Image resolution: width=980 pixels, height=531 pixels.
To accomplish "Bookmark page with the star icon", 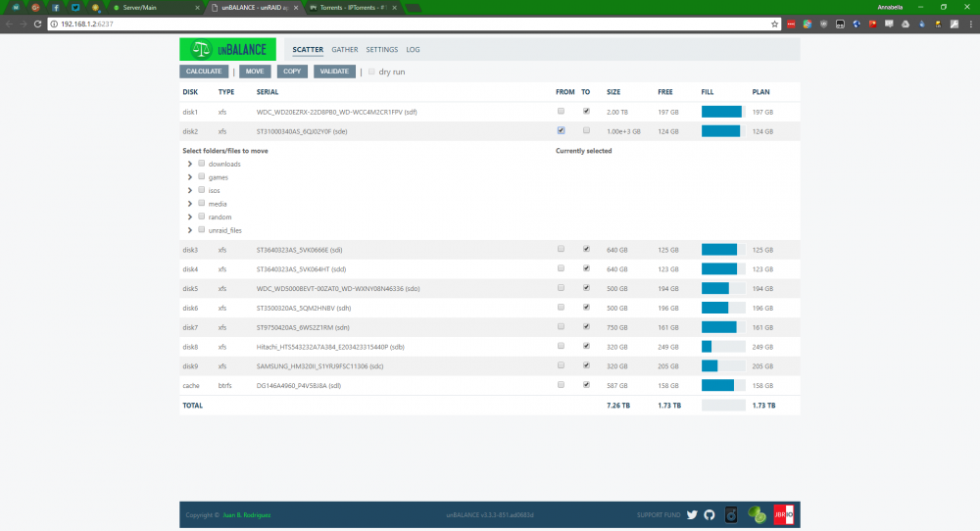I will (x=774, y=24).
